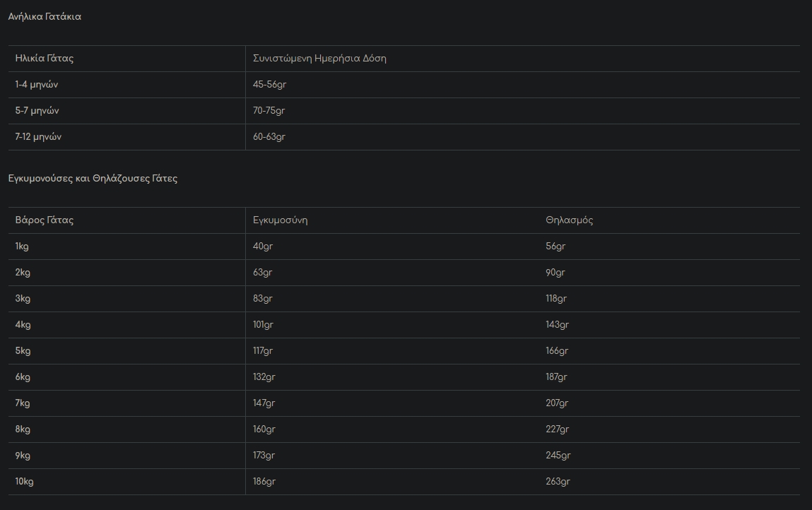812x510 pixels.
Task: Select the "9kg" weight row label
Action: click(x=23, y=456)
